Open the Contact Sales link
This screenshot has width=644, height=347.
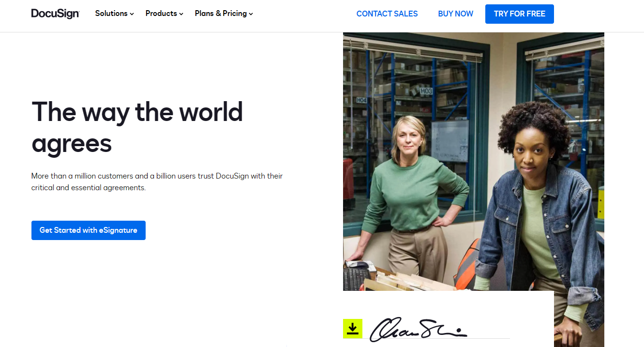click(387, 14)
